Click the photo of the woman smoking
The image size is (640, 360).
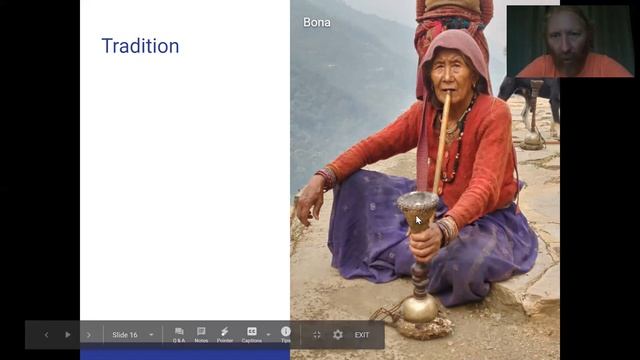[424, 180]
